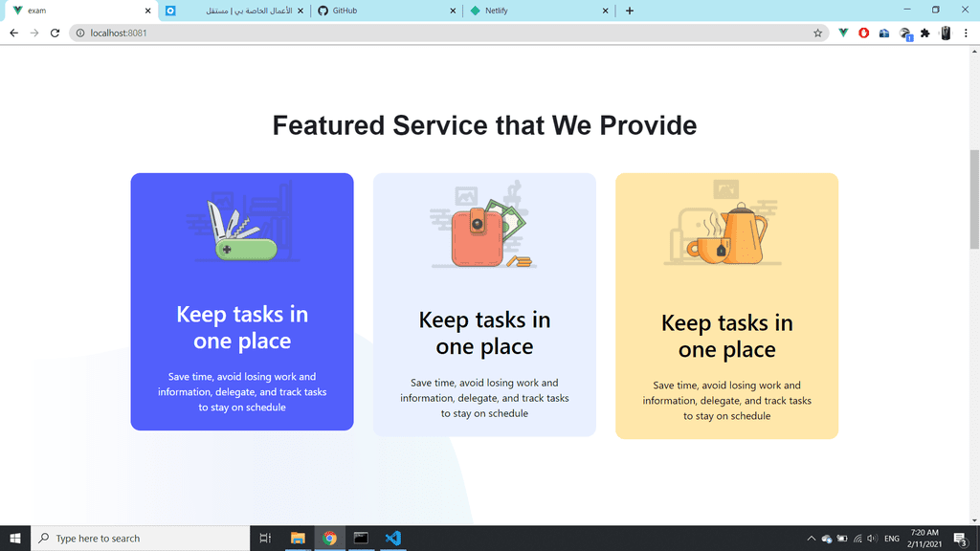Open the terminal window taskbar icon
Viewport: 980px width, 551px height.
tap(361, 538)
